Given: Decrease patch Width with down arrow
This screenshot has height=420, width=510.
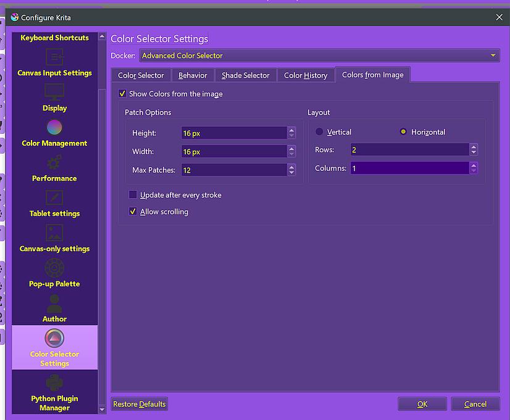Looking at the screenshot, I should pyautogui.click(x=291, y=154).
